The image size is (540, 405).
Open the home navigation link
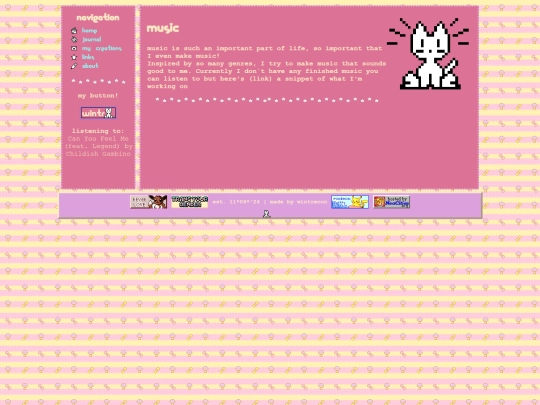pos(90,31)
